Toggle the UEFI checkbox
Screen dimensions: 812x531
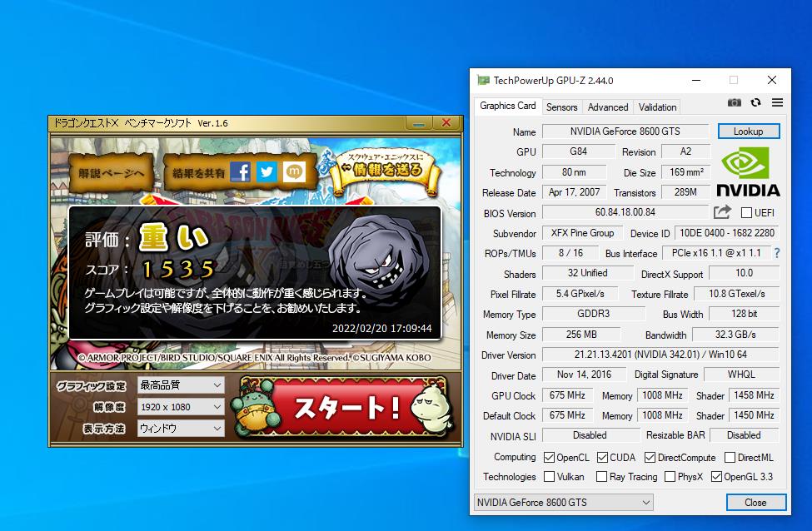[746, 213]
